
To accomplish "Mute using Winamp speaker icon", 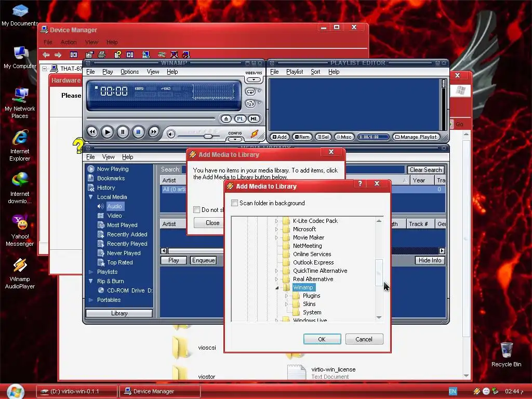I will 171,135.
